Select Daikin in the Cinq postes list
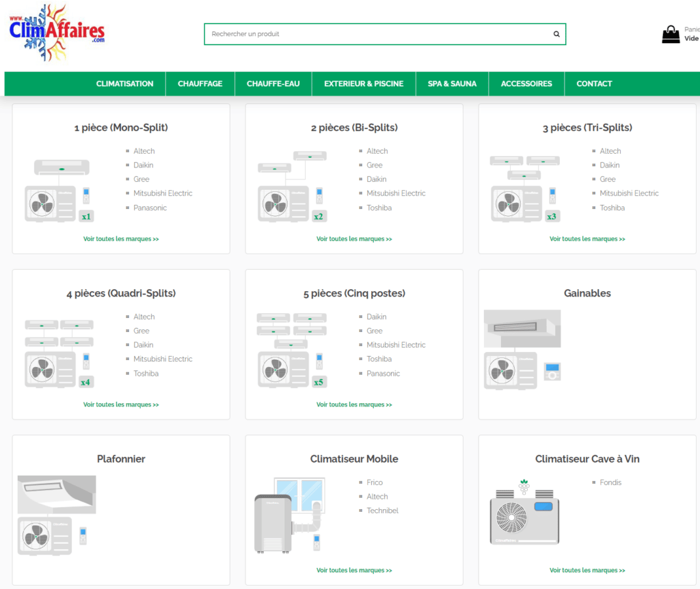The image size is (700, 589). coord(377,317)
